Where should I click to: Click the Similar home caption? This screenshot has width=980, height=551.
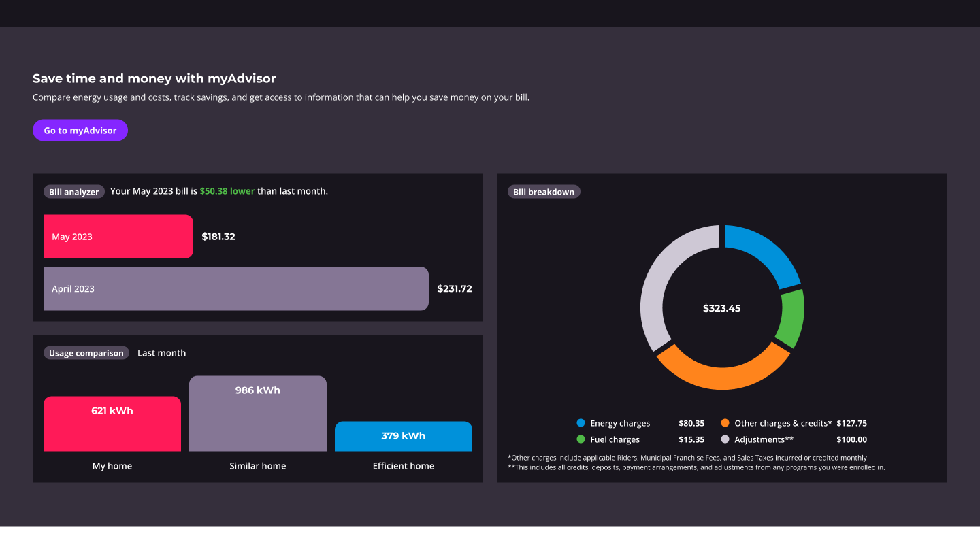(x=258, y=466)
